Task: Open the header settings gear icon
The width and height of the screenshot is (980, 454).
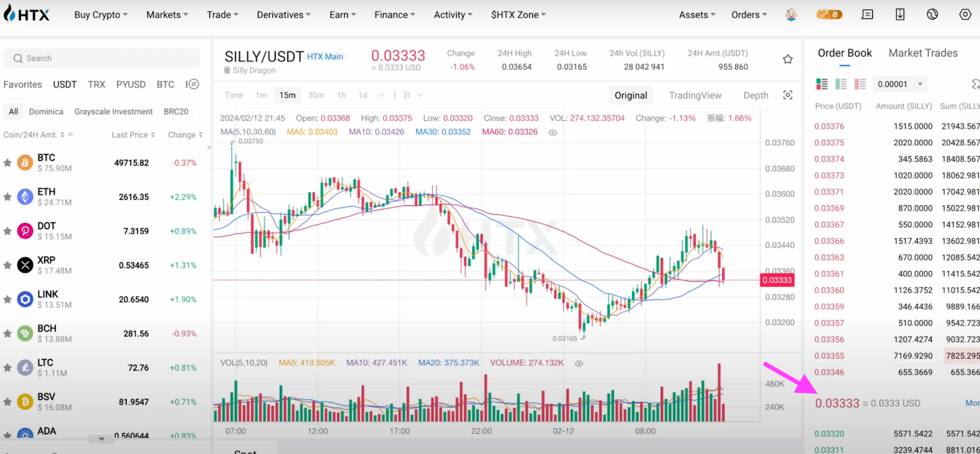Action: [x=965, y=14]
